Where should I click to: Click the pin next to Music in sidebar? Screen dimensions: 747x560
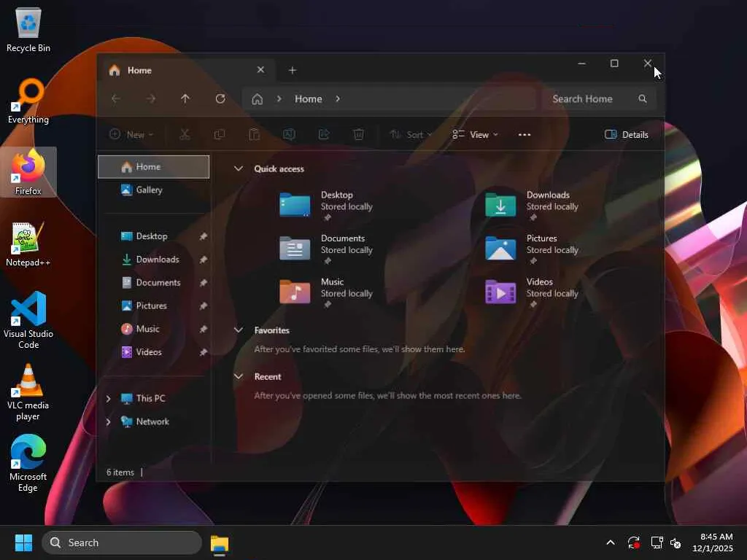coord(203,329)
